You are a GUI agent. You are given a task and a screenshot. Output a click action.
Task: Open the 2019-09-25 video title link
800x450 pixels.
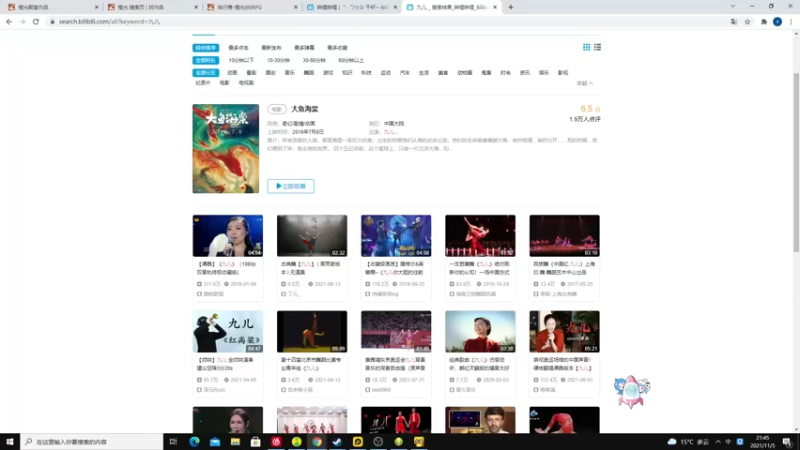pyautogui.click(x=395, y=268)
